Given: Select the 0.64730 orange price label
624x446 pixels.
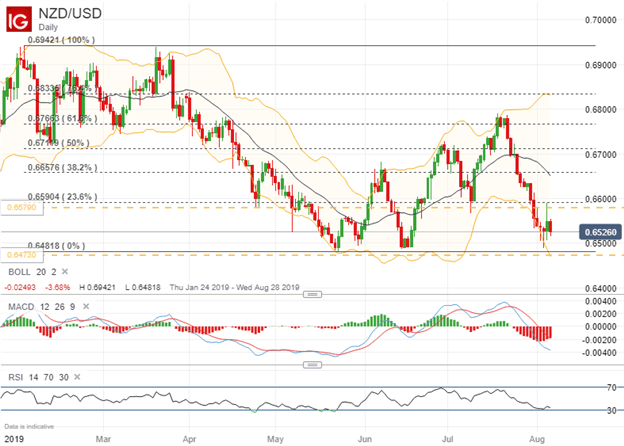Looking at the screenshot, I should 22,255.
